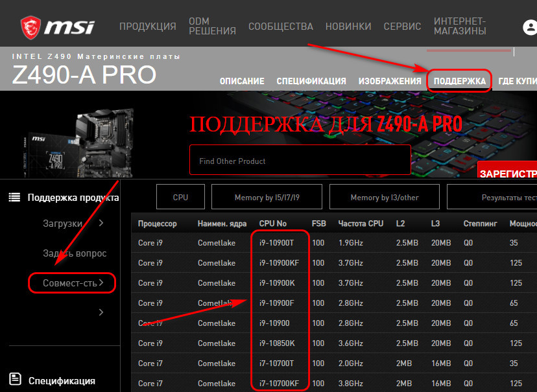The width and height of the screenshot is (537, 392).
Task: Click 2.5MB L2 in the i9-10850K row
Action: (x=407, y=343)
